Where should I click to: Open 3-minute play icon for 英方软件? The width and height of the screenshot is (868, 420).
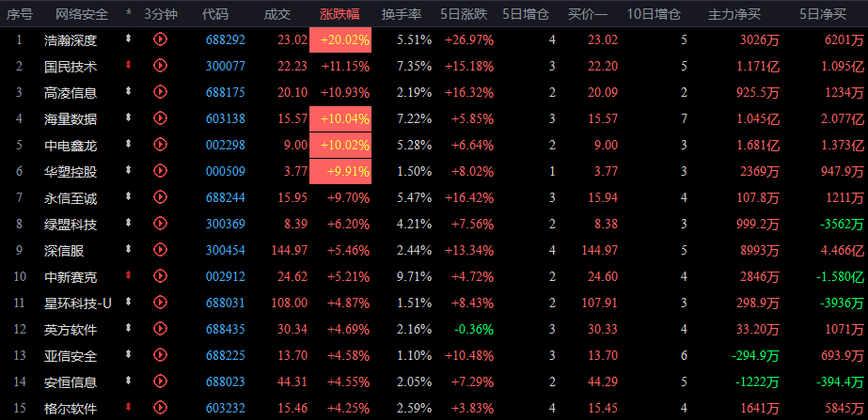[160, 329]
